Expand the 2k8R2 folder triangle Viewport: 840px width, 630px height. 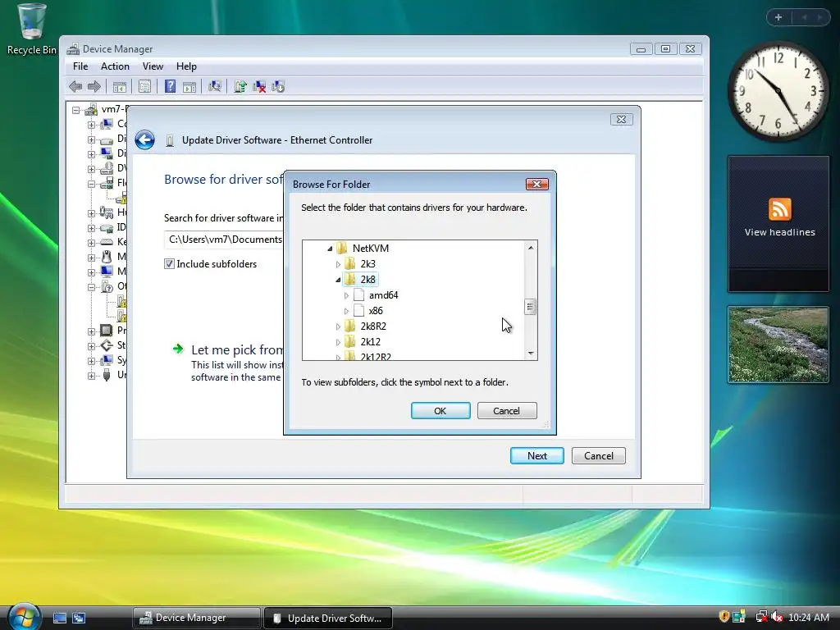(x=338, y=326)
